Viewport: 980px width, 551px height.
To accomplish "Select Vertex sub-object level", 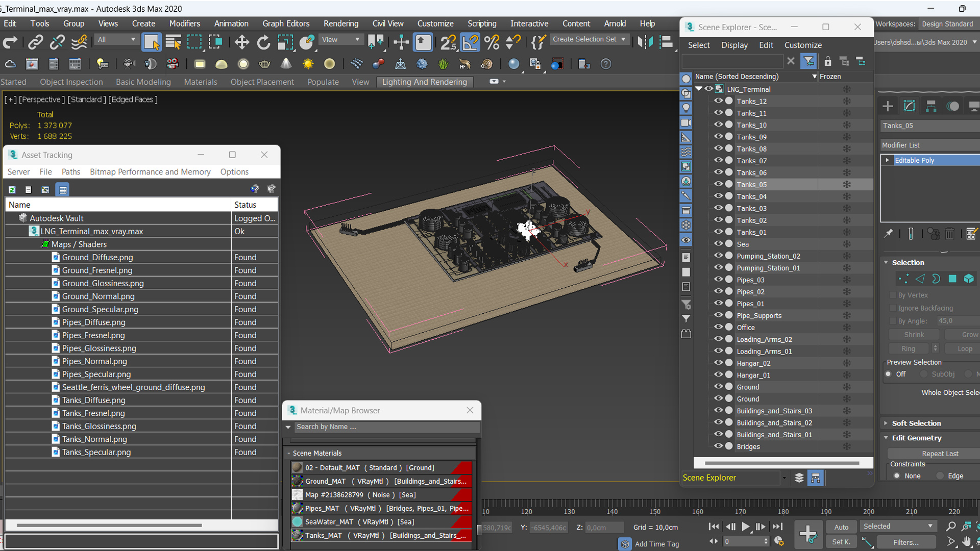I will click(903, 279).
